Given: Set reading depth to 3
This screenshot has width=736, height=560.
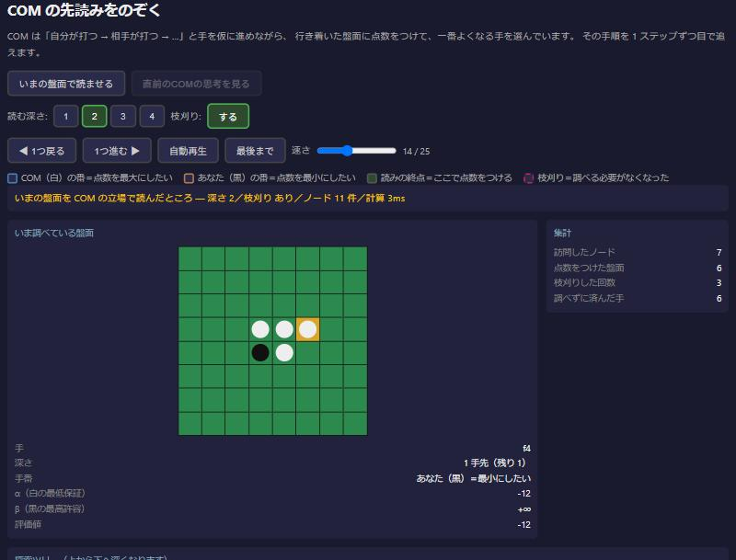Looking at the screenshot, I should (123, 116).
